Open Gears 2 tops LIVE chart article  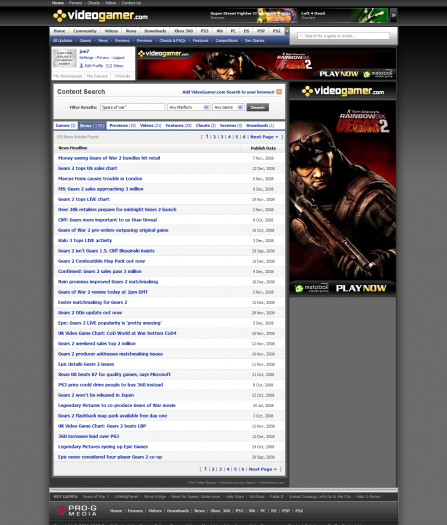pos(84,199)
